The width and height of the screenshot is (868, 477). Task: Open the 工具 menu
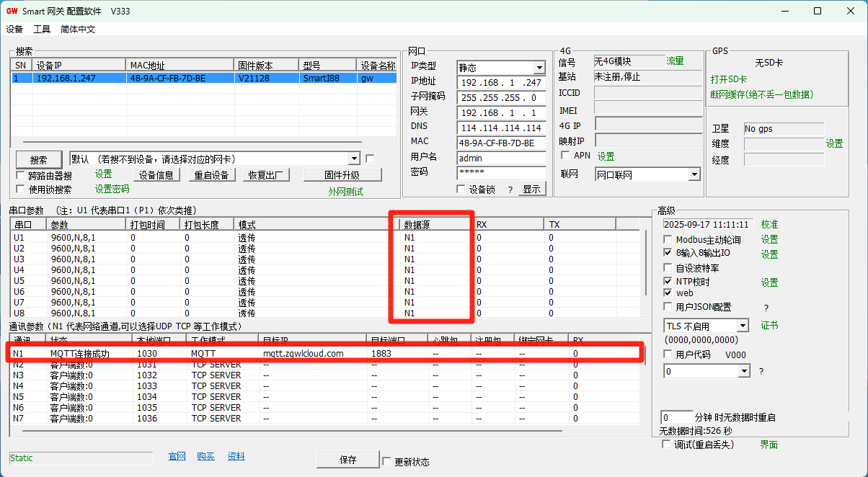(42, 30)
